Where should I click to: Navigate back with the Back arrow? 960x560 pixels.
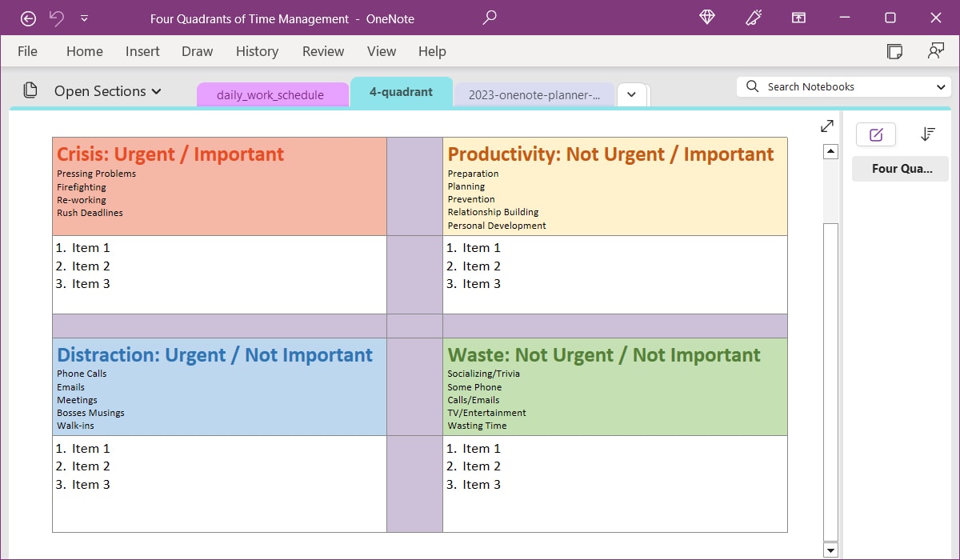(x=28, y=18)
